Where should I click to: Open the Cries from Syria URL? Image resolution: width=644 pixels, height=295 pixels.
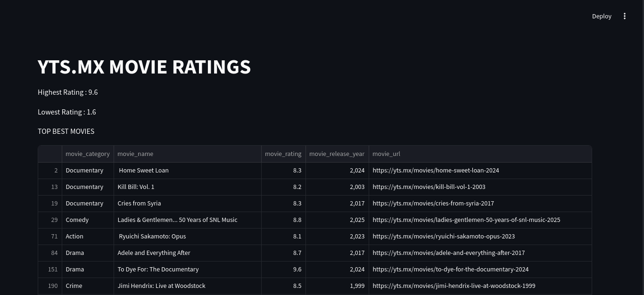click(433, 204)
